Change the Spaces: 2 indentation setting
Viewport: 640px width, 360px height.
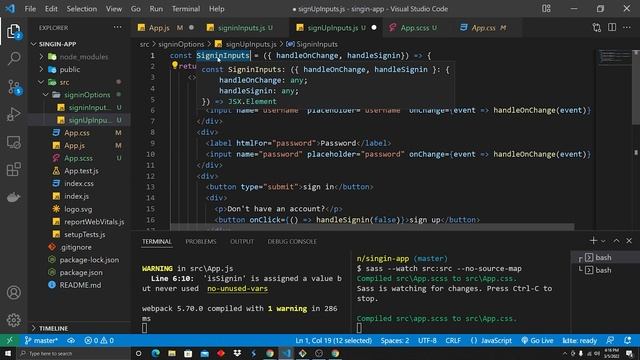tap(395, 340)
